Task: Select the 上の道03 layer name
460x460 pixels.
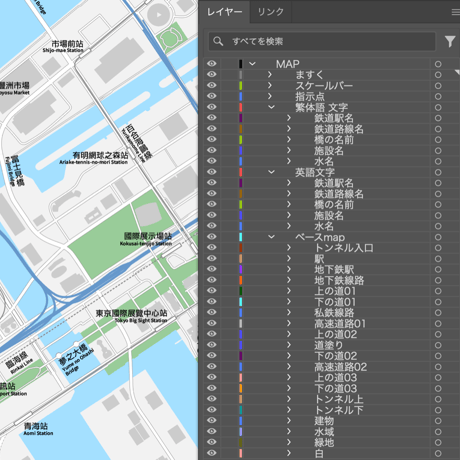Action: (335, 378)
